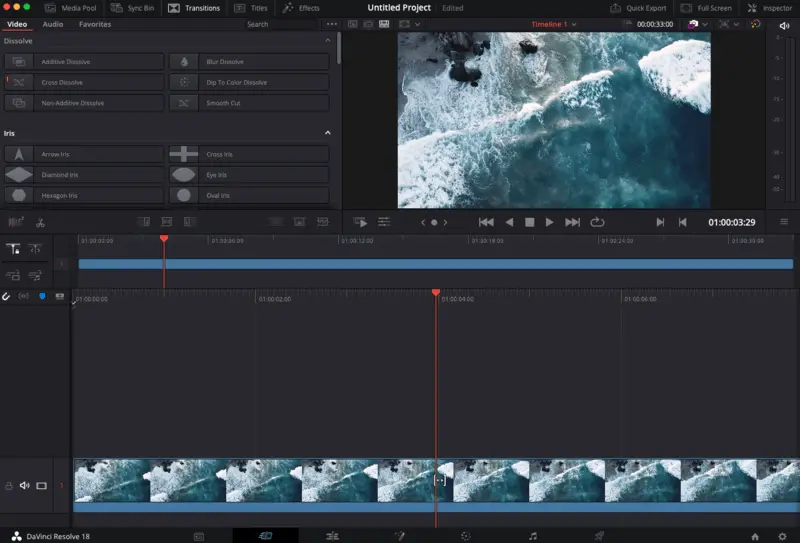
Task: Select the razor split clip tool
Action: click(x=41, y=222)
